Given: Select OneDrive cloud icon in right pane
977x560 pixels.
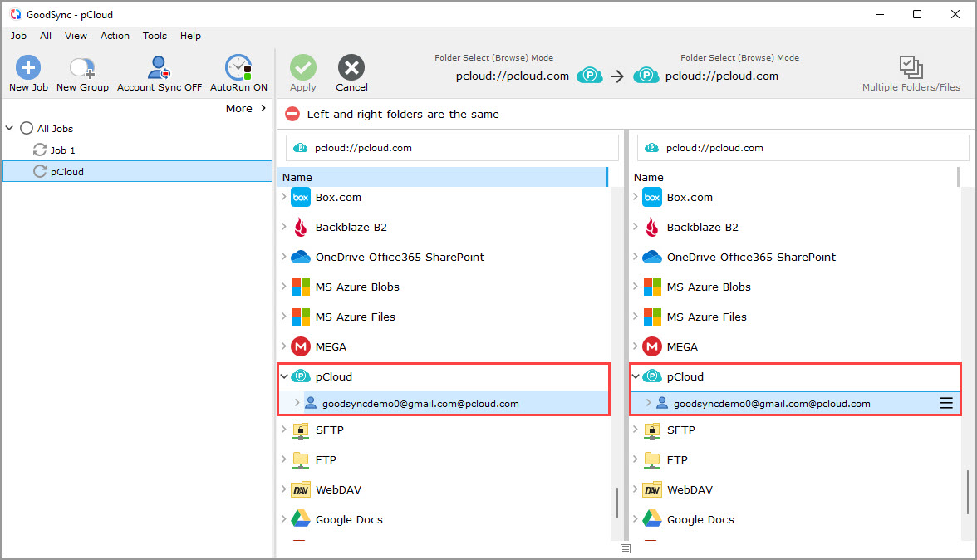Looking at the screenshot, I should (651, 257).
